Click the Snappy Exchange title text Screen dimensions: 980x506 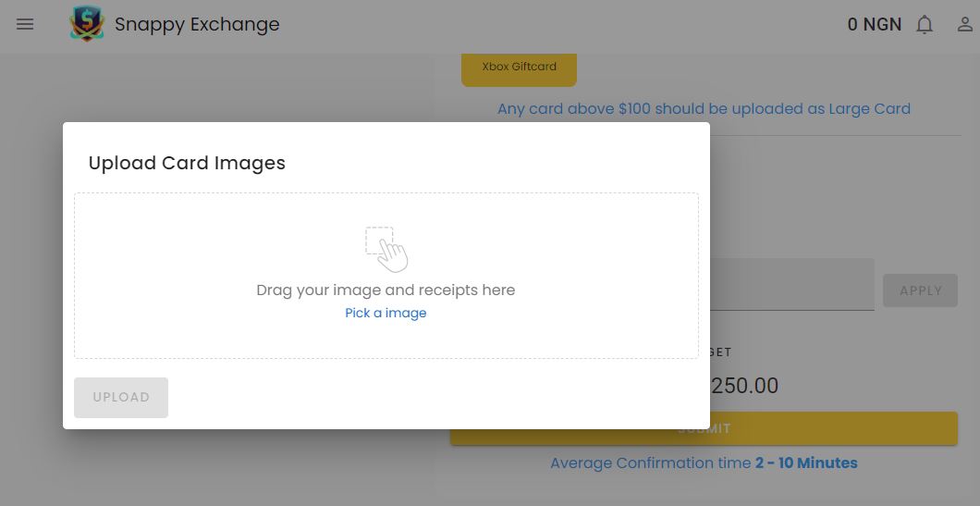click(197, 24)
